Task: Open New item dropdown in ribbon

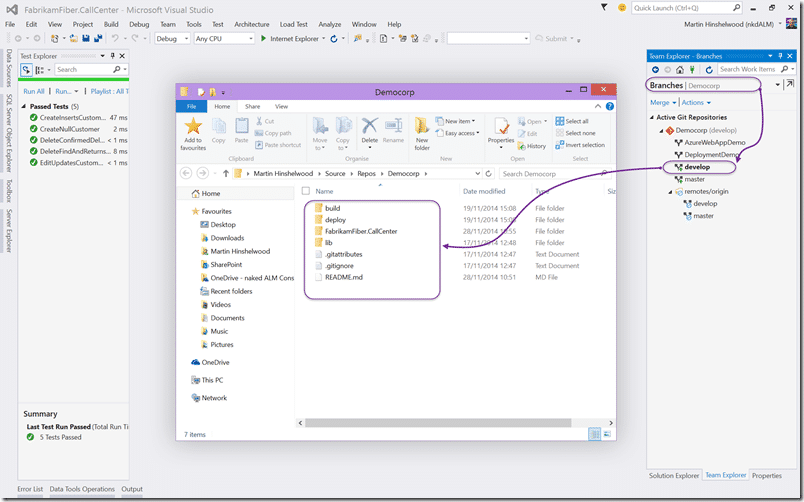Action: tap(455, 121)
